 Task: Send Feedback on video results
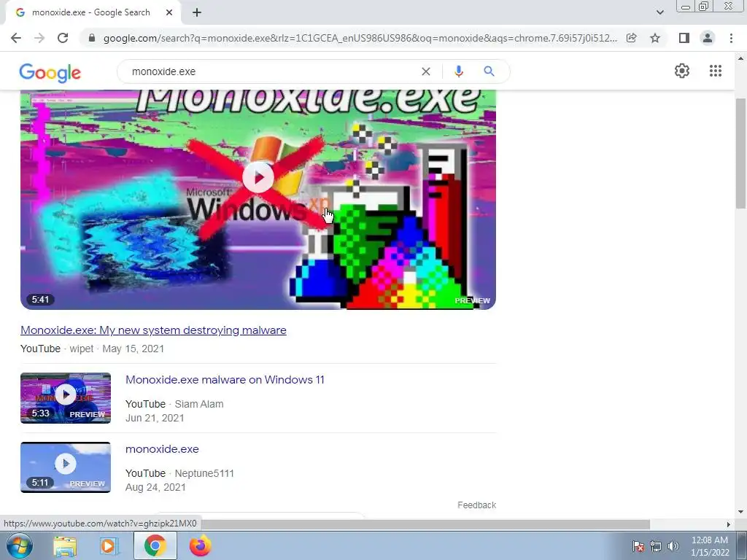click(x=476, y=505)
